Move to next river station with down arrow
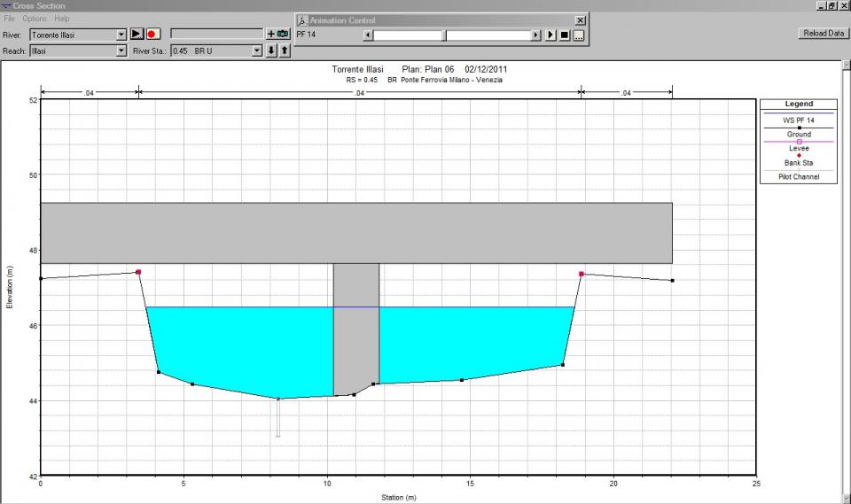This screenshot has height=504, width=851. [271, 50]
